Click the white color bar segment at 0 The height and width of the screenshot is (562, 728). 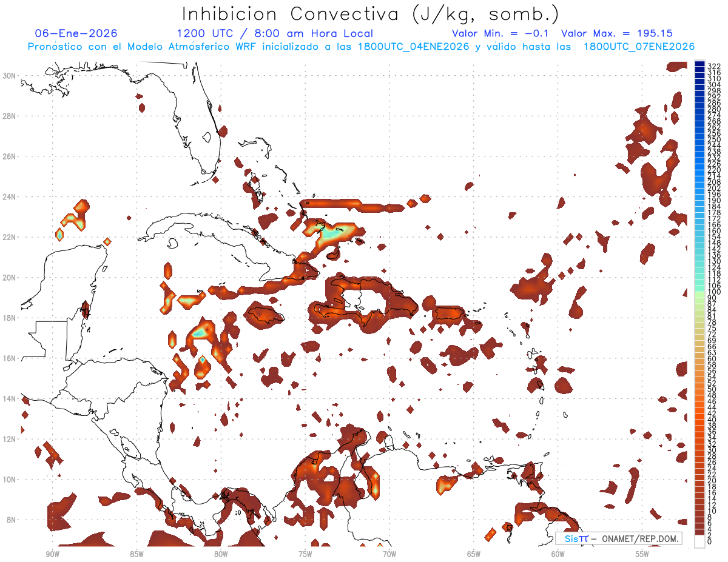(x=699, y=543)
